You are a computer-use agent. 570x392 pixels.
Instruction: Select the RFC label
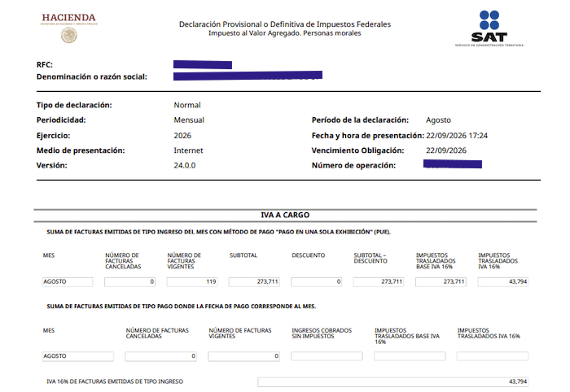[44, 64]
